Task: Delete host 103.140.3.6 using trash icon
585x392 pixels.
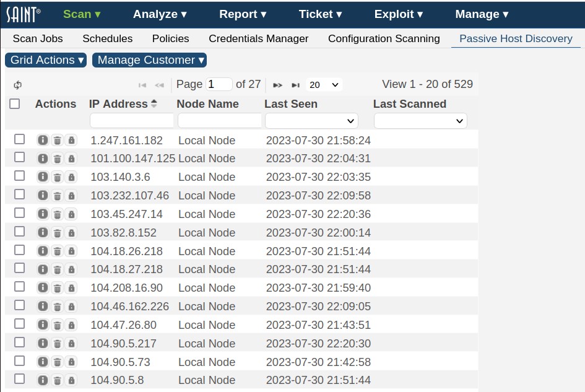Action: 57,177
